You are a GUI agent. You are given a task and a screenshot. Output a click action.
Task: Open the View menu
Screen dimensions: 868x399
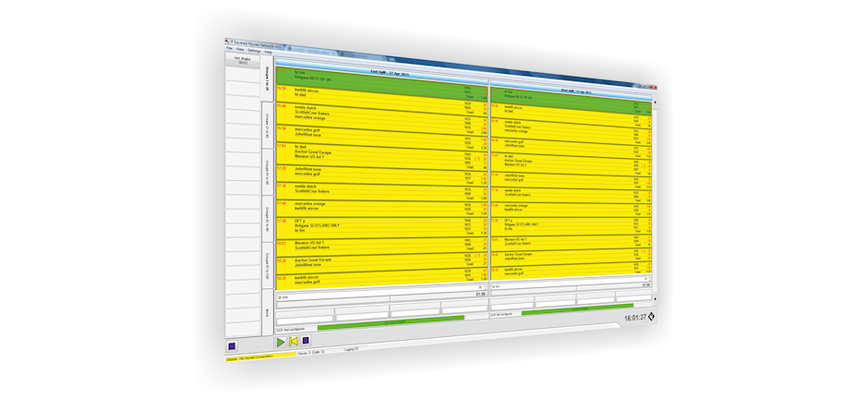click(x=240, y=49)
